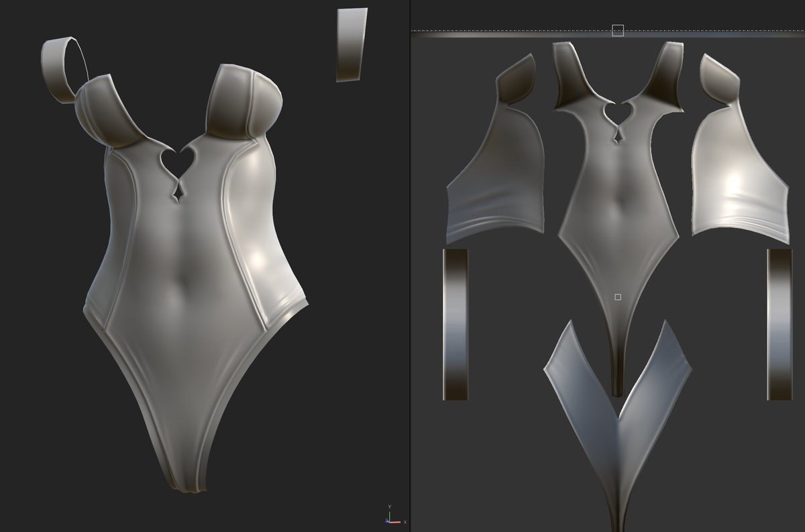Click the X axis label on the gizmo
The height and width of the screenshot is (532, 805).
(x=405, y=522)
